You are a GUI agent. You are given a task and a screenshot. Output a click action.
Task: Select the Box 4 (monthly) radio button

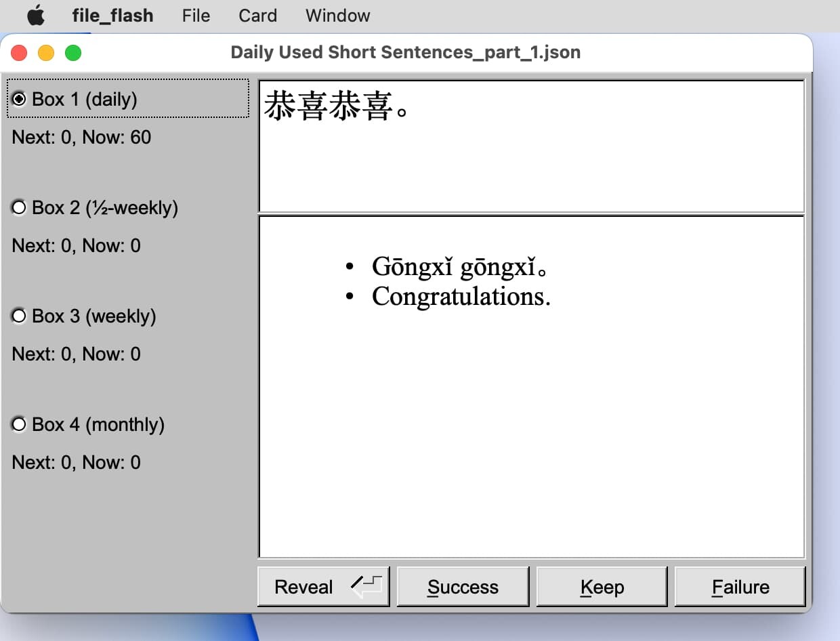pyautogui.click(x=20, y=424)
